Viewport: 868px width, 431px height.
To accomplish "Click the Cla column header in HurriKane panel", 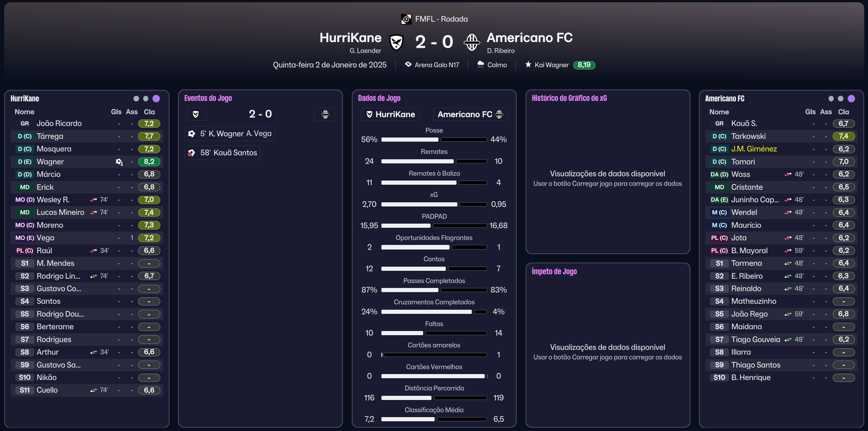I will (x=149, y=112).
